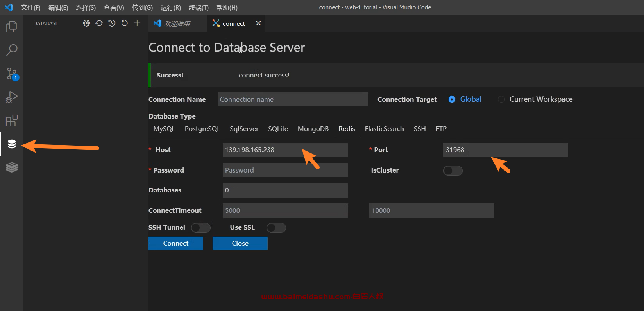Close the connect tab
The image size is (644, 311).
point(258,23)
